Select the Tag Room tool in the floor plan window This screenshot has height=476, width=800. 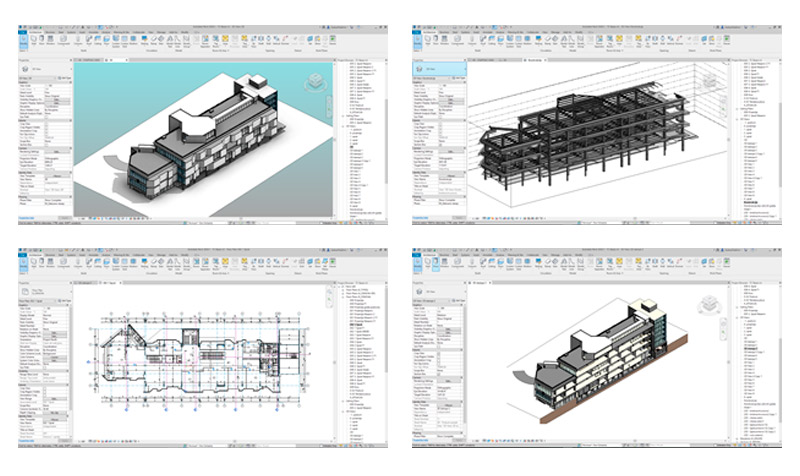click(215, 264)
